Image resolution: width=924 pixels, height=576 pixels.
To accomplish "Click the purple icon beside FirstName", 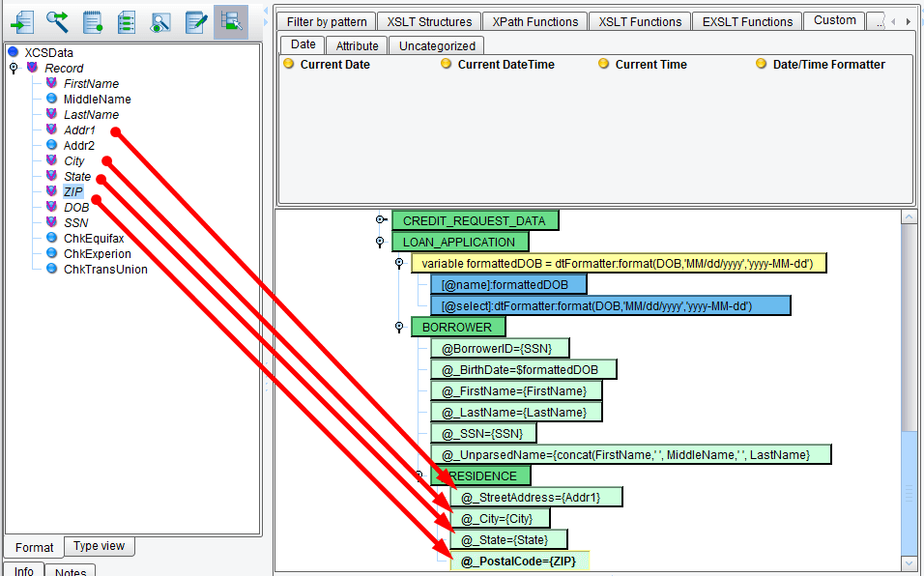I will (x=52, y=82).
